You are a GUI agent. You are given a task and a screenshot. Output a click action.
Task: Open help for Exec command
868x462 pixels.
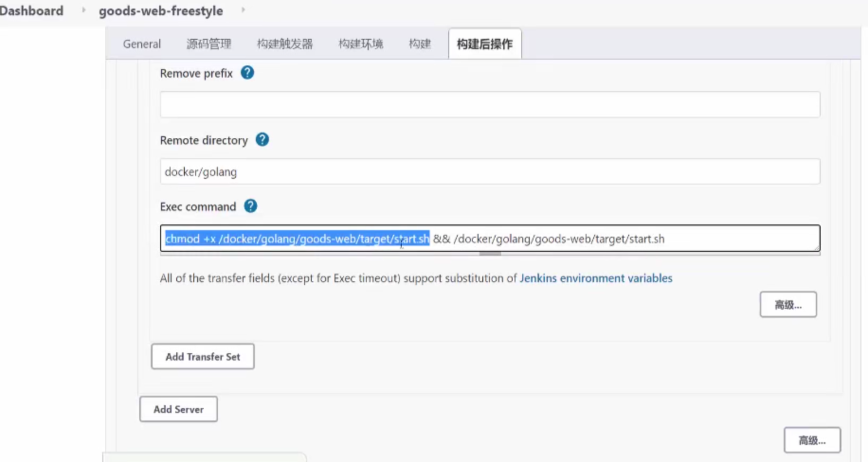[250, 206]
